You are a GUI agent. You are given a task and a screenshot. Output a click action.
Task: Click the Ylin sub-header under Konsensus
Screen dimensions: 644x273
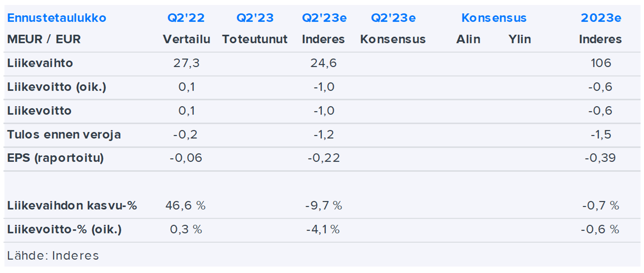(x=520, y=39)
